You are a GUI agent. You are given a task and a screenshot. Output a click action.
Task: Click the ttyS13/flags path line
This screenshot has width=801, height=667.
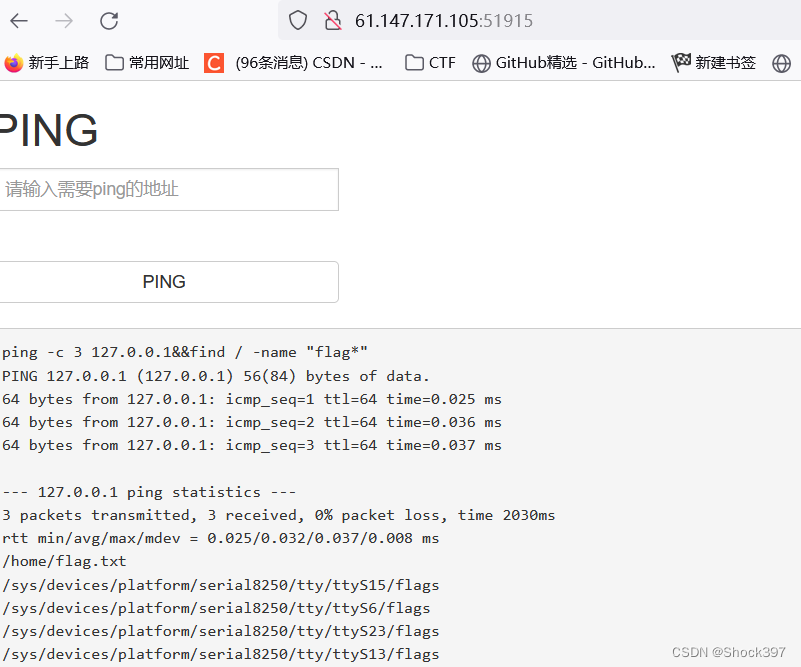click(220, 654)
